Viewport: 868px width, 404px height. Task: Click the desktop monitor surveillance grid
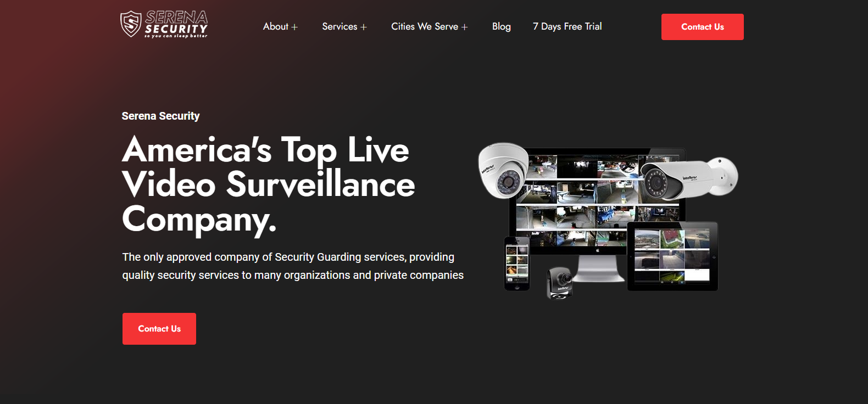(x=598, y=203)
